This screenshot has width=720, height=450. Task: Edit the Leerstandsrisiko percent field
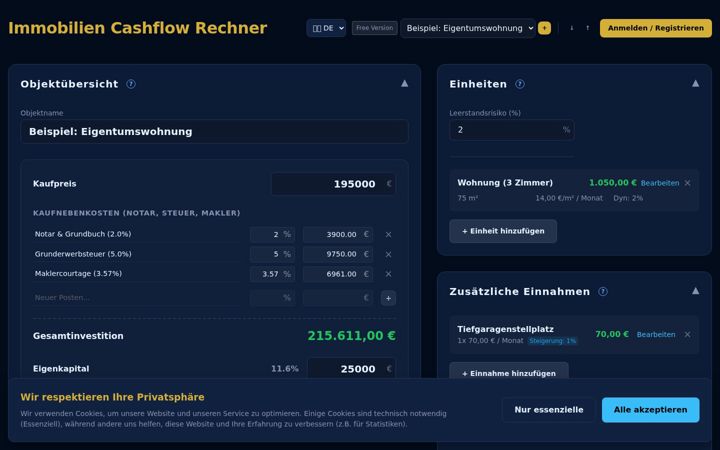[x=512, y=130]
